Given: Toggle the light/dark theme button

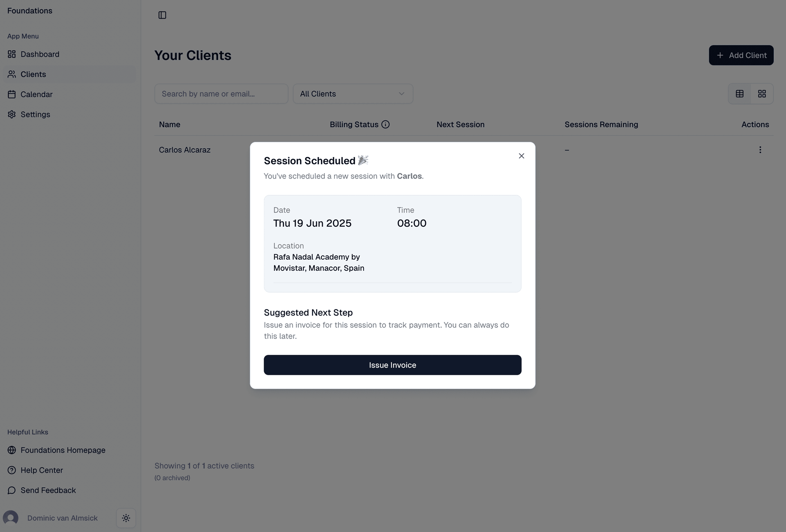Looking at the screenshot, I should [x=126, y=518].
